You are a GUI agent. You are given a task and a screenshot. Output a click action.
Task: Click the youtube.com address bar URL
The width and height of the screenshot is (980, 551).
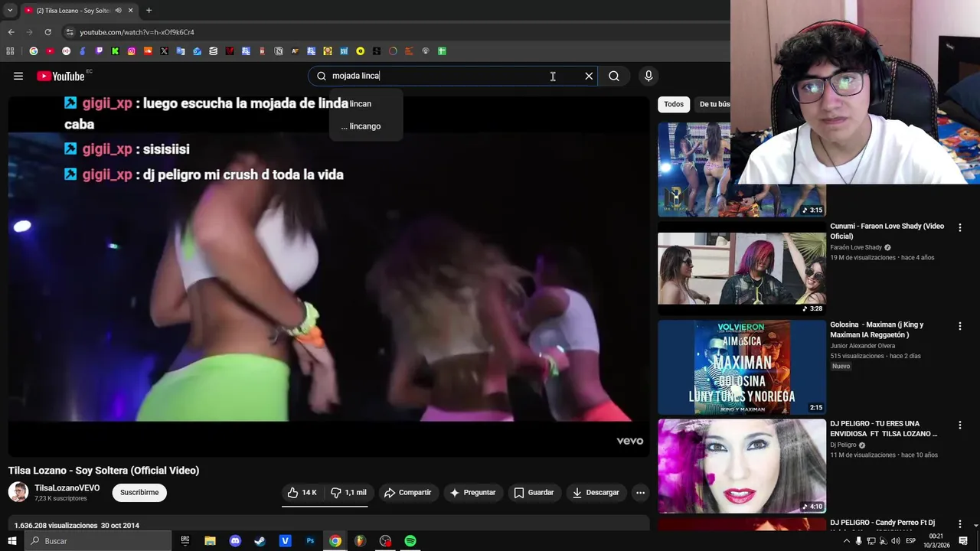tap(137, 32)
